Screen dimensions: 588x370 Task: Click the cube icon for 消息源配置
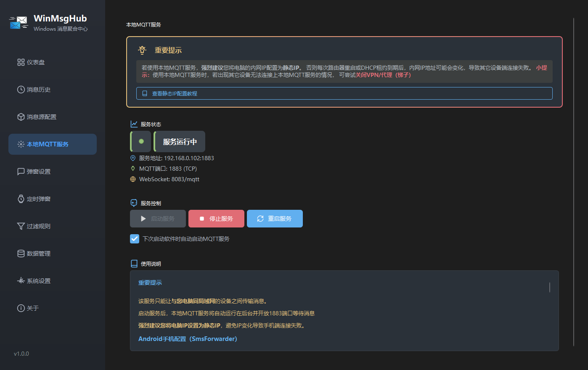(21, 117)
